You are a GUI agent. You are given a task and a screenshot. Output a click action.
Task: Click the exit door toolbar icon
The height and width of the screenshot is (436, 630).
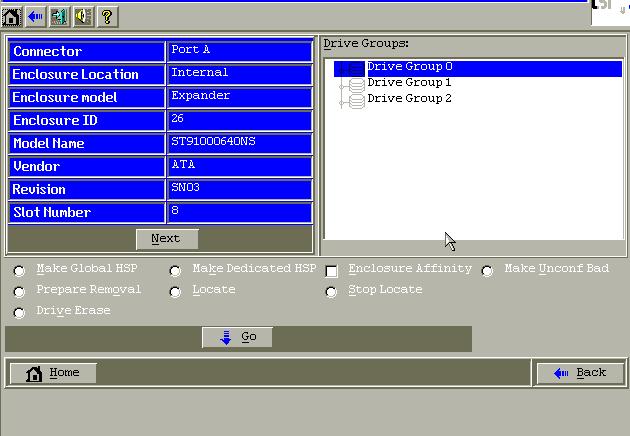[x=60, y=16]
